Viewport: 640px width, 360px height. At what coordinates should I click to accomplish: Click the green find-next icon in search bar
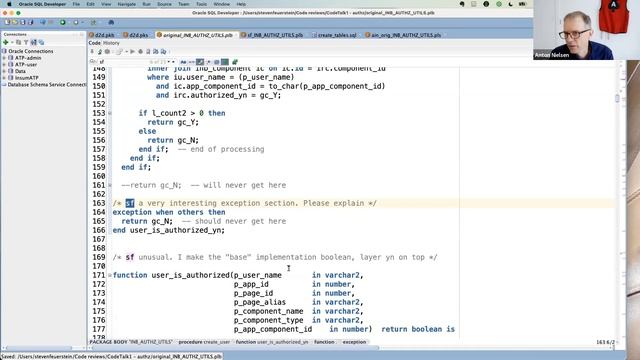[235, 62]
